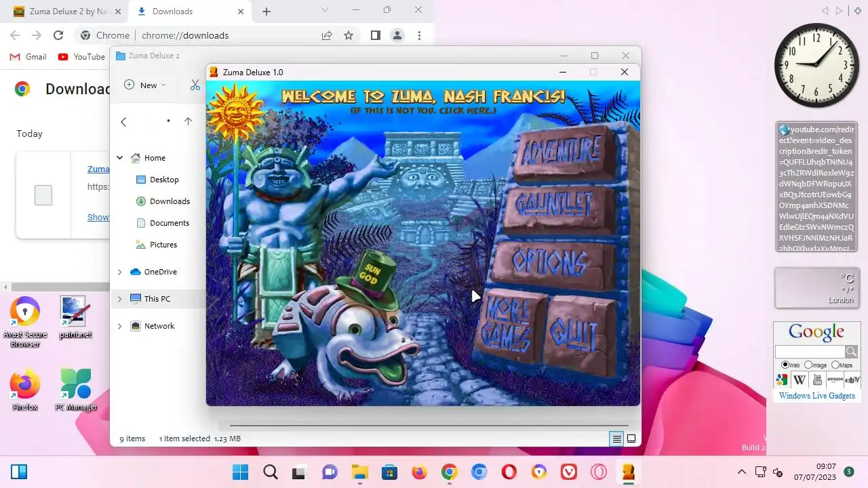Open Gmail bookmark
The image size is (868, 488).
pyautogui.click(x=28, y=57)
